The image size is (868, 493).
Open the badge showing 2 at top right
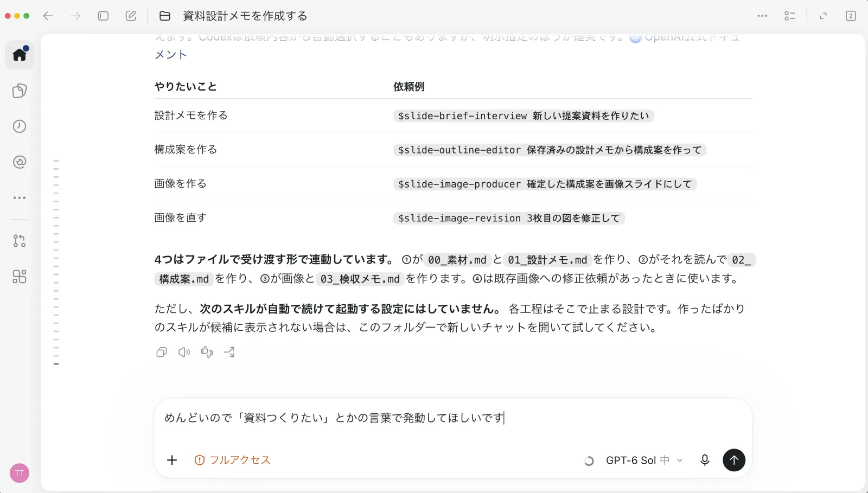coord(851,16)
